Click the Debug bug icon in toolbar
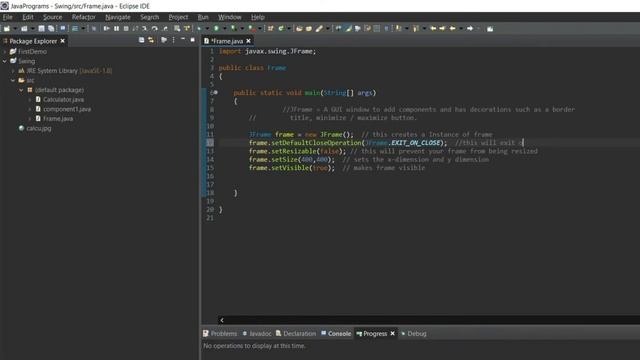This screenshot has height=360, width=640. [199, 29]
